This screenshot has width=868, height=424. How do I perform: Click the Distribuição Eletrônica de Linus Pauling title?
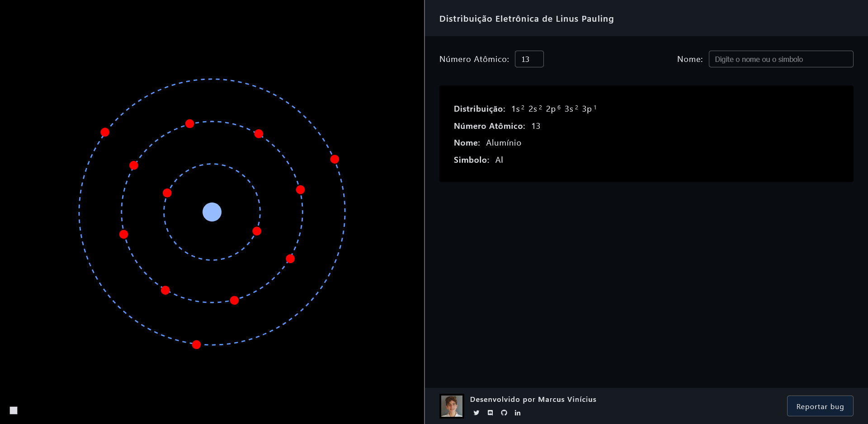coord(527,19)
